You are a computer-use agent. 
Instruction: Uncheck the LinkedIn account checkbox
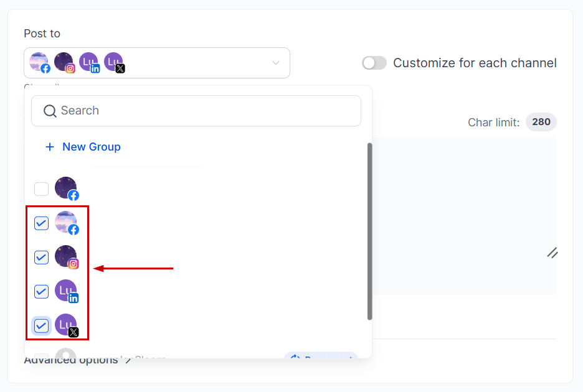(x=41, y=291)
